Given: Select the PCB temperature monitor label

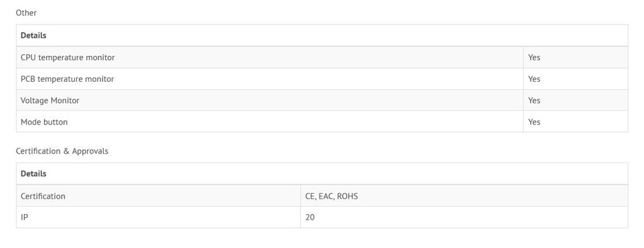Looking at the screenshot, I should coord(67,79).
